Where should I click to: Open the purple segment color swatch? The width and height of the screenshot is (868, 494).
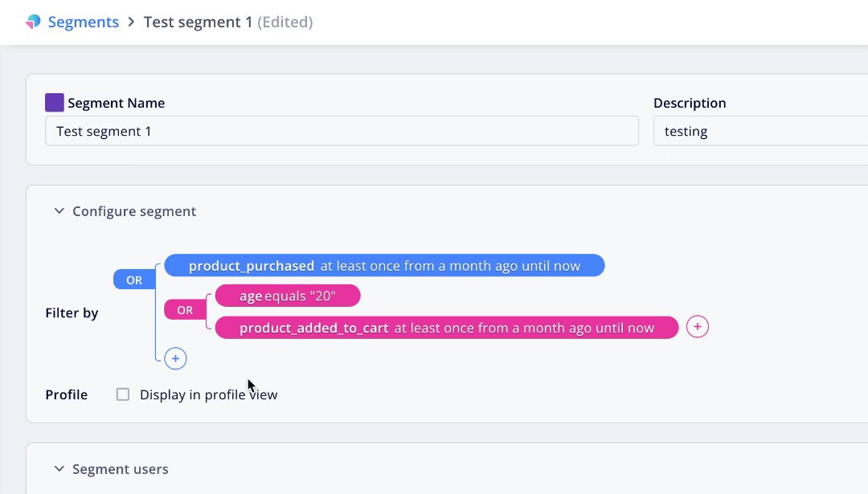pos(55,102)
